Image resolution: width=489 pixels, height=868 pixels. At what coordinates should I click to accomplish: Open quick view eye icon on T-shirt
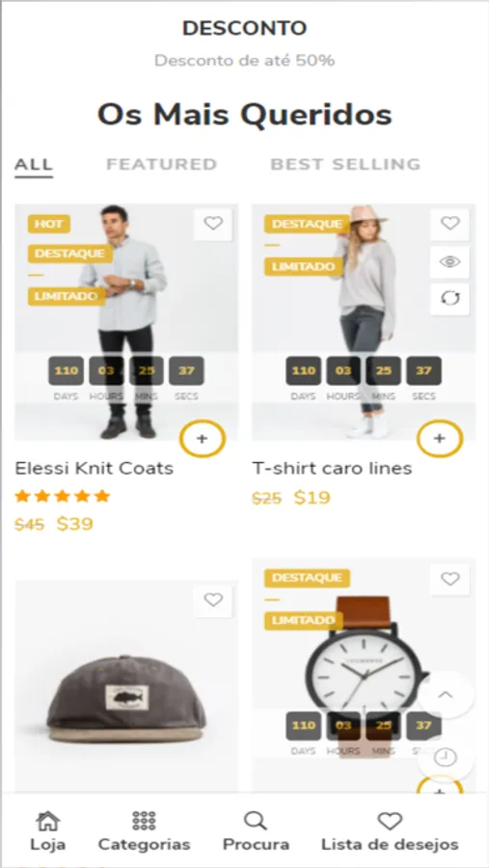point(449,261)
